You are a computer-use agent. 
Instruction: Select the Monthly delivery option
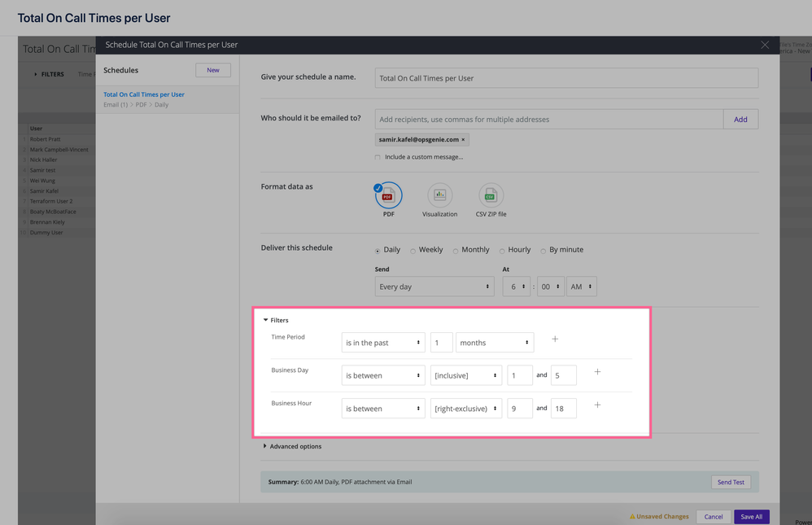pos(455,251)
